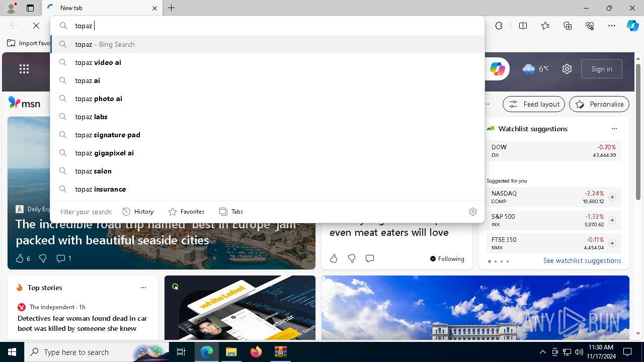Viewport: 644px width, 362px height.
Task: Open the Extensions puzzle icon
Action: point(499,26)
